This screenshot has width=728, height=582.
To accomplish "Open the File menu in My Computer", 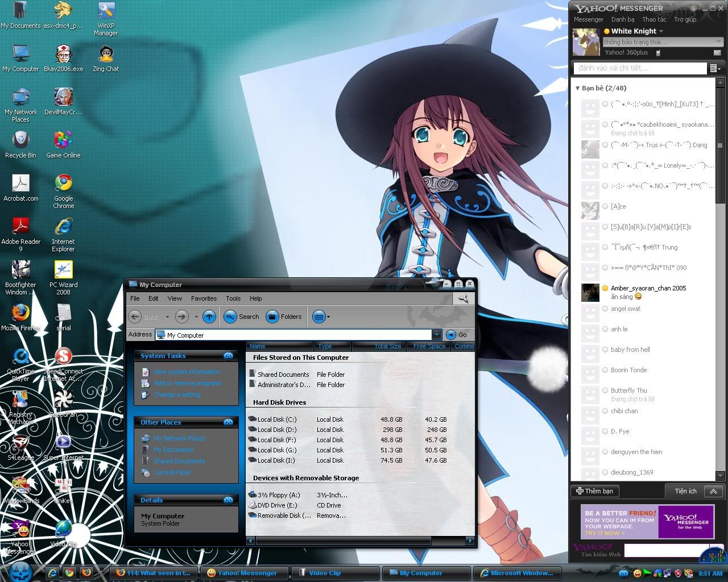I will point(135,298).
